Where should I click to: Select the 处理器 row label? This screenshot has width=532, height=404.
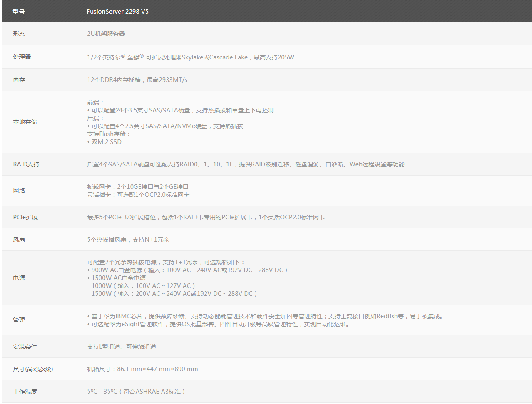[22, 57]
